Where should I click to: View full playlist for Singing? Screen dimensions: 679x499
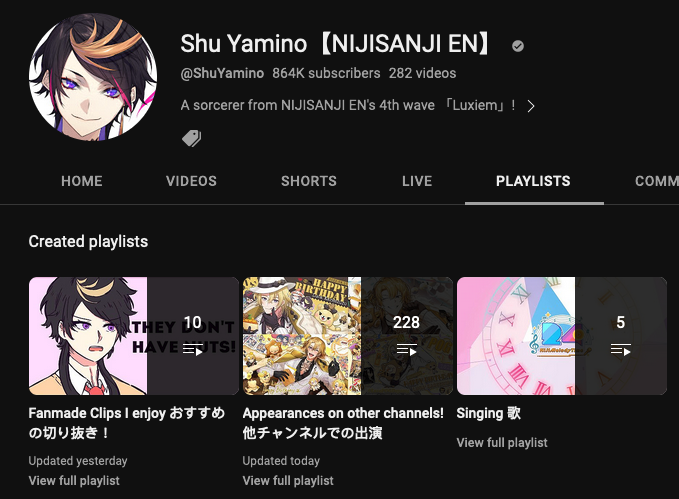coord(502,442)
